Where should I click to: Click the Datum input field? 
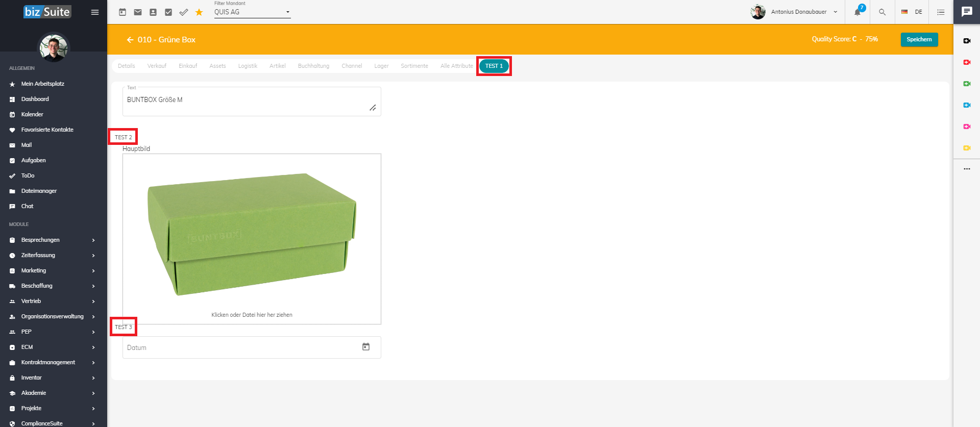252,347
